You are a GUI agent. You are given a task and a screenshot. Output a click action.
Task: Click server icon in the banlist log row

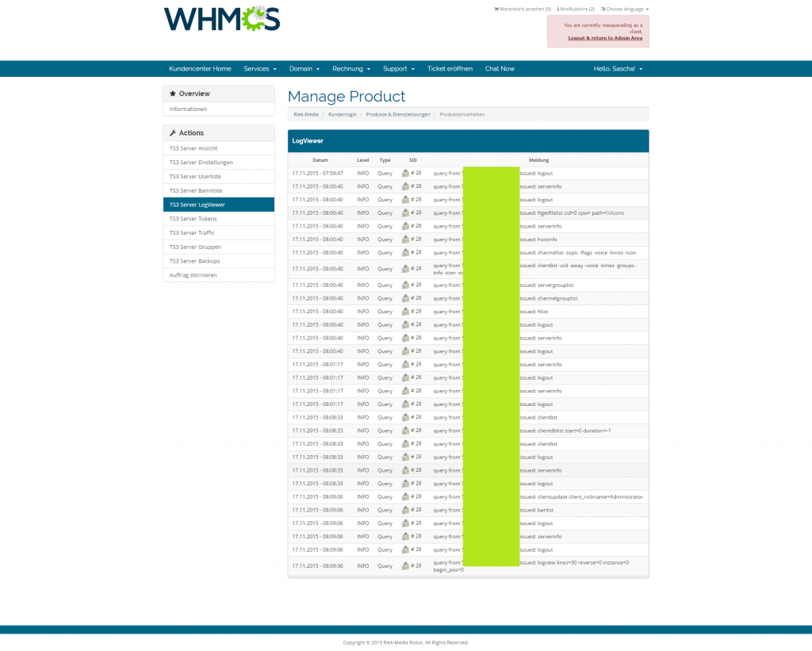click(x=405, y=510)
